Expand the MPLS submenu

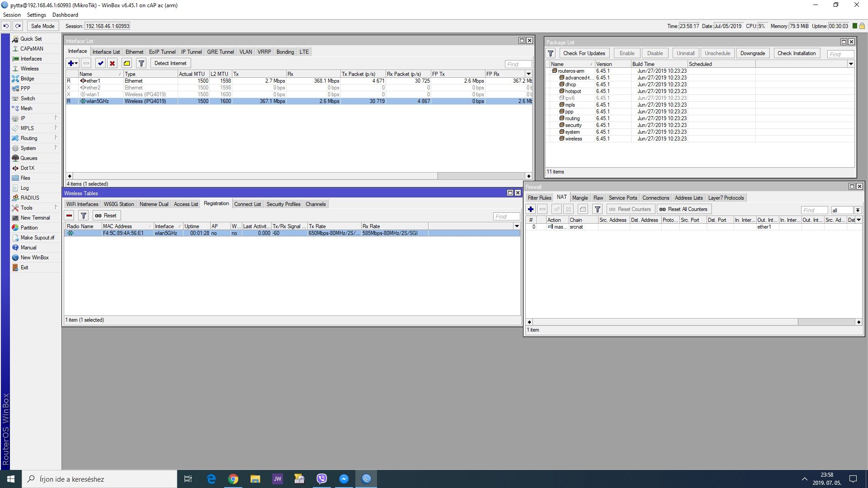(35, 128)
